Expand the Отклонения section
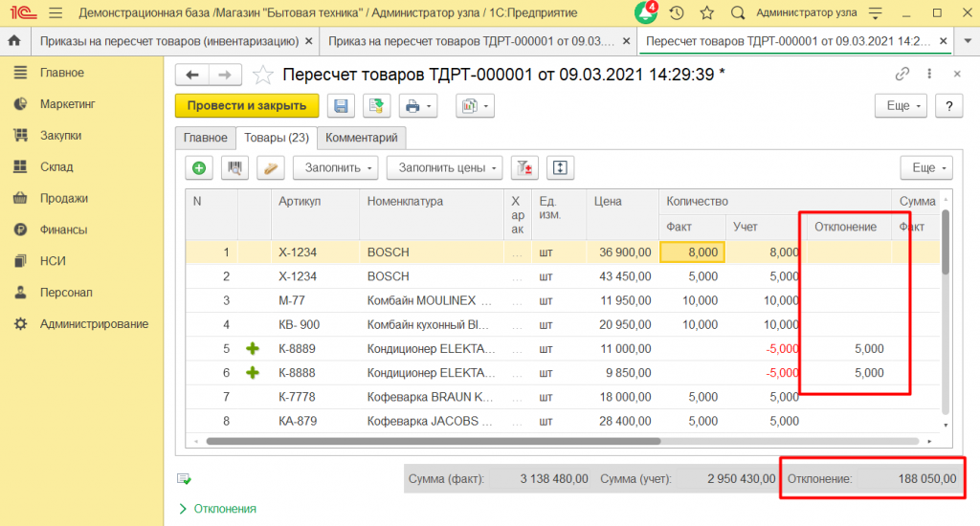 217,509
